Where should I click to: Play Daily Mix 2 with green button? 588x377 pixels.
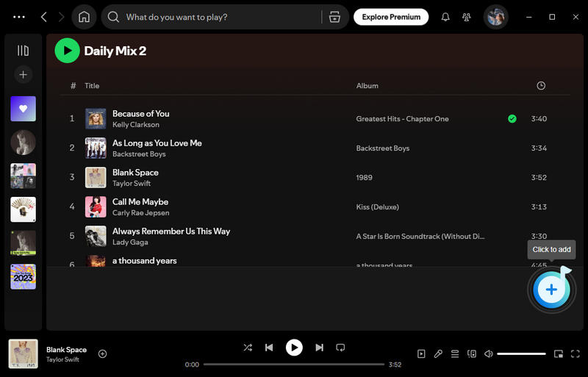coord(67,51)
